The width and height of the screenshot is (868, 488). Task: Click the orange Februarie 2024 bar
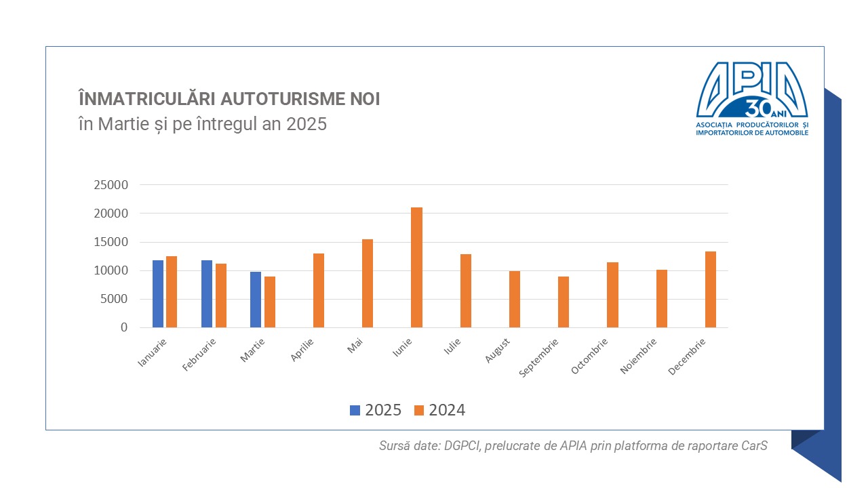[221, 296]
